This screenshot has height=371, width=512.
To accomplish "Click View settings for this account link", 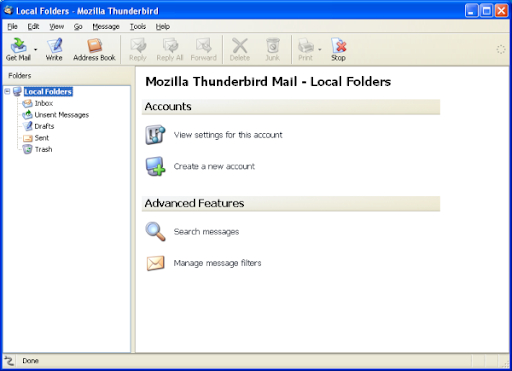I will click(228, 135).
